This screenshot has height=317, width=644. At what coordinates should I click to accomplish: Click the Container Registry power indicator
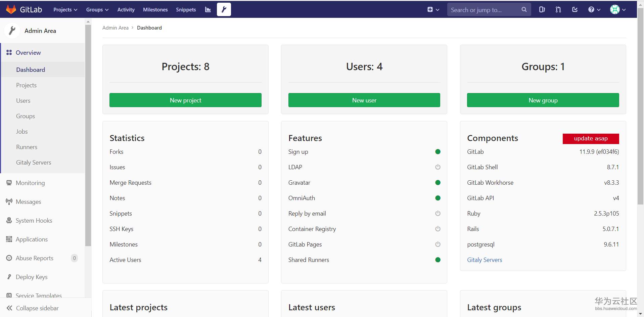(438, 229)
